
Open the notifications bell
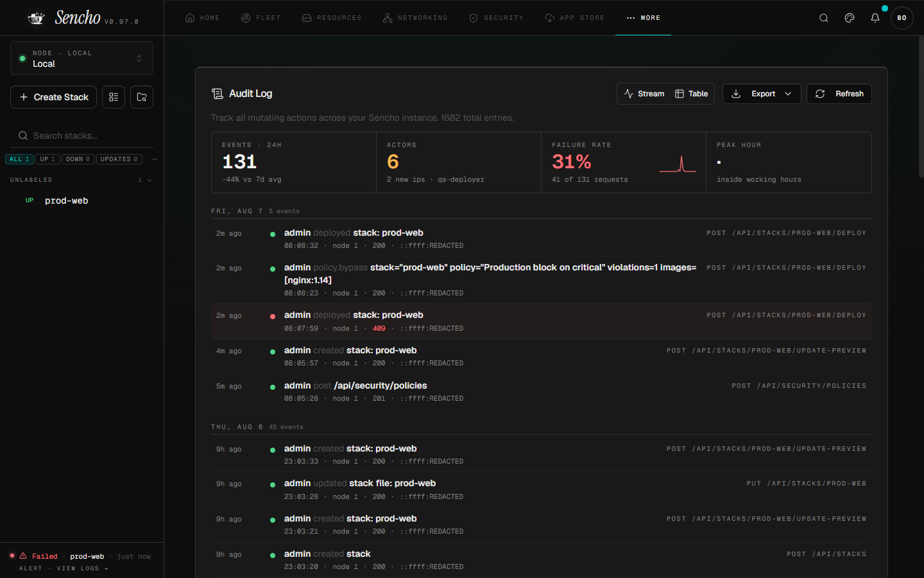click(875, 18)
